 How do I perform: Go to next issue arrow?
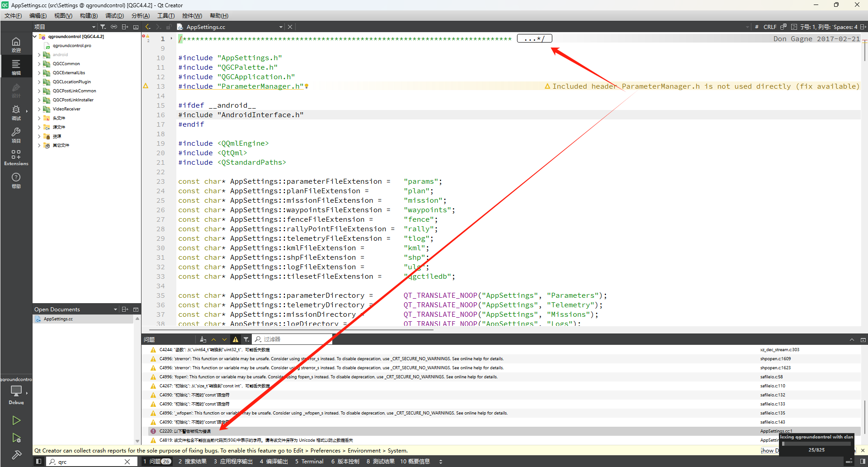(225, 339)
